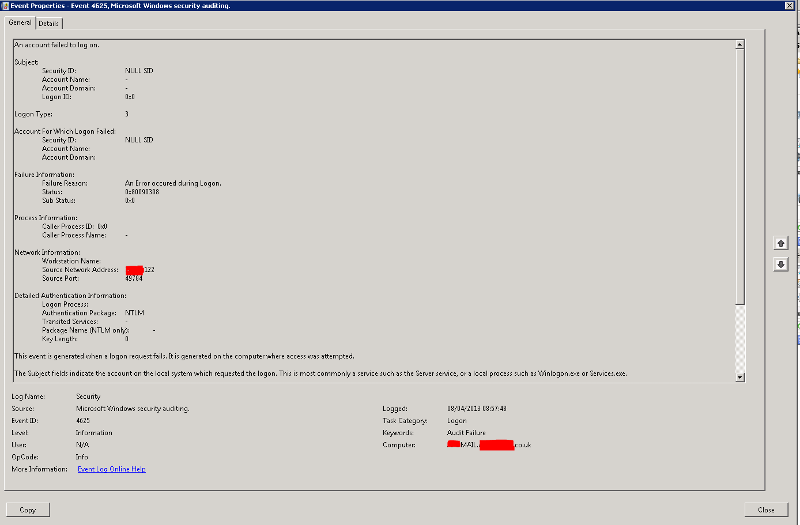Go to previous event with up arrow
This screenshot has height=525, width=800.
click(781, 243)
